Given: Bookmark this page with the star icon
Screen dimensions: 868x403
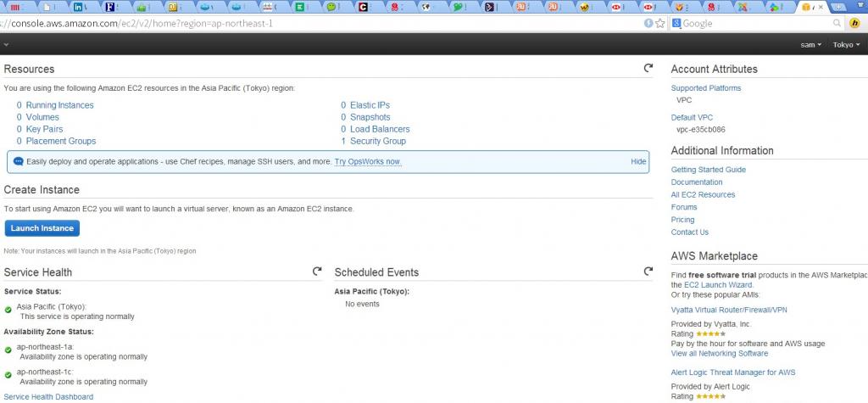Looking at the screenshot, I should pos(659,23).
